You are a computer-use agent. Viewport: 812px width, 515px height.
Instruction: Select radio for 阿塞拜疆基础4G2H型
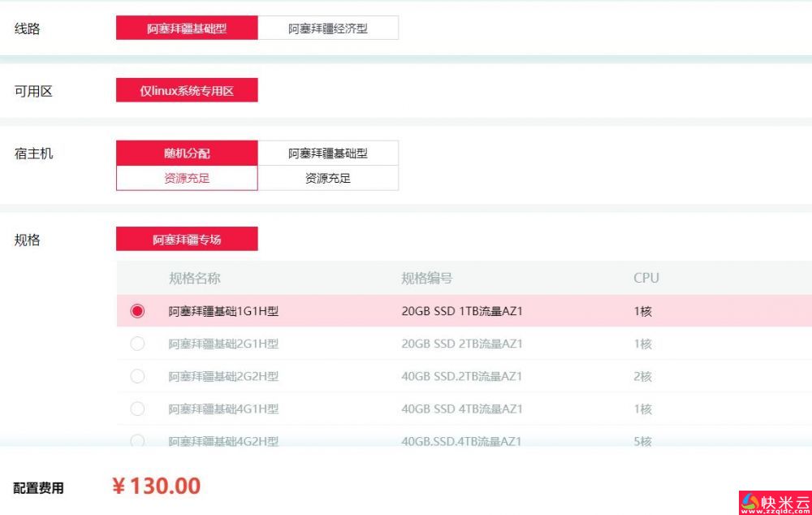click(x=137, y=441)
